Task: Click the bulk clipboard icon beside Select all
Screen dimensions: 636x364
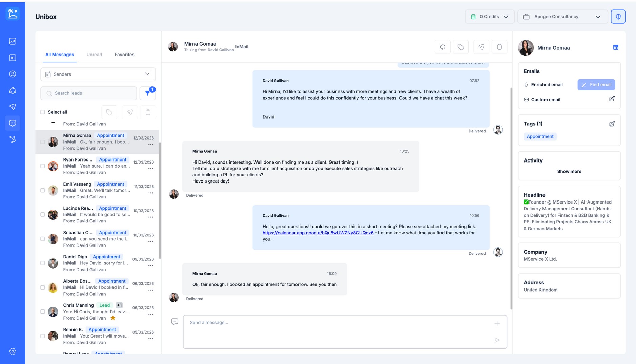Action: click(148, 112)
